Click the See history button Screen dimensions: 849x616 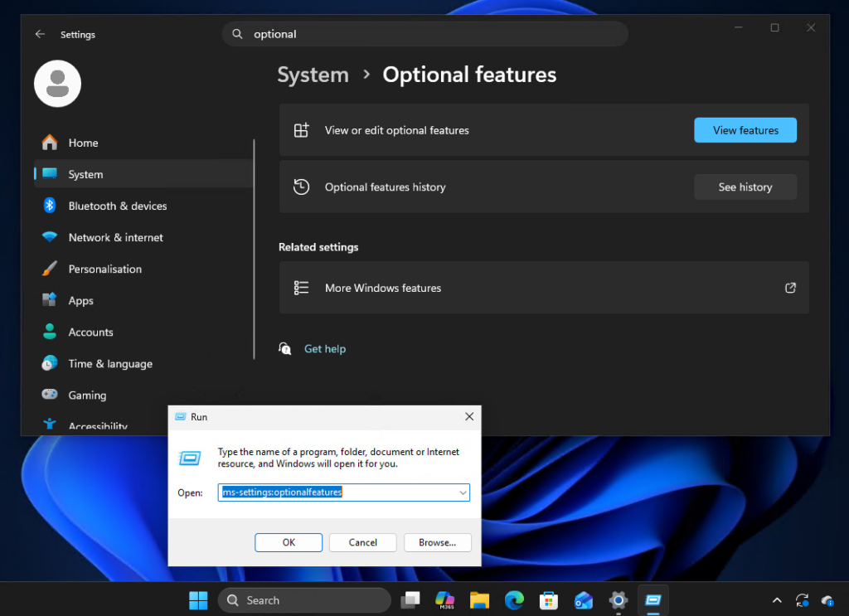[x=745, y=187]
